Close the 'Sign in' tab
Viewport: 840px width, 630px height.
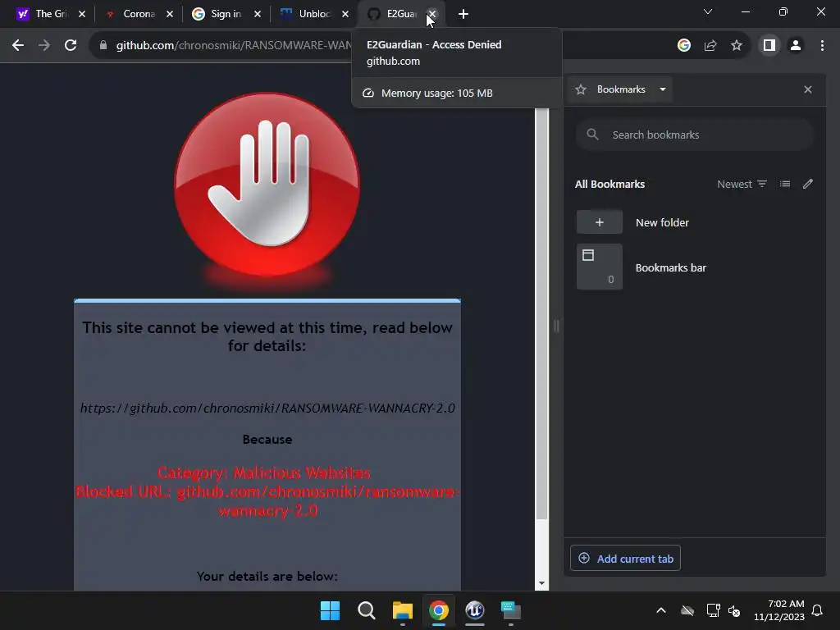[258, 15]
